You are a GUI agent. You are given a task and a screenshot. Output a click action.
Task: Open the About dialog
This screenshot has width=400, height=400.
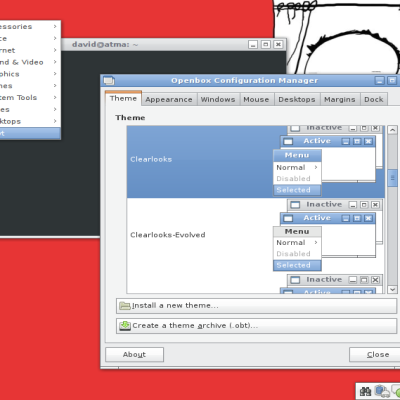[x=134, y=354]
